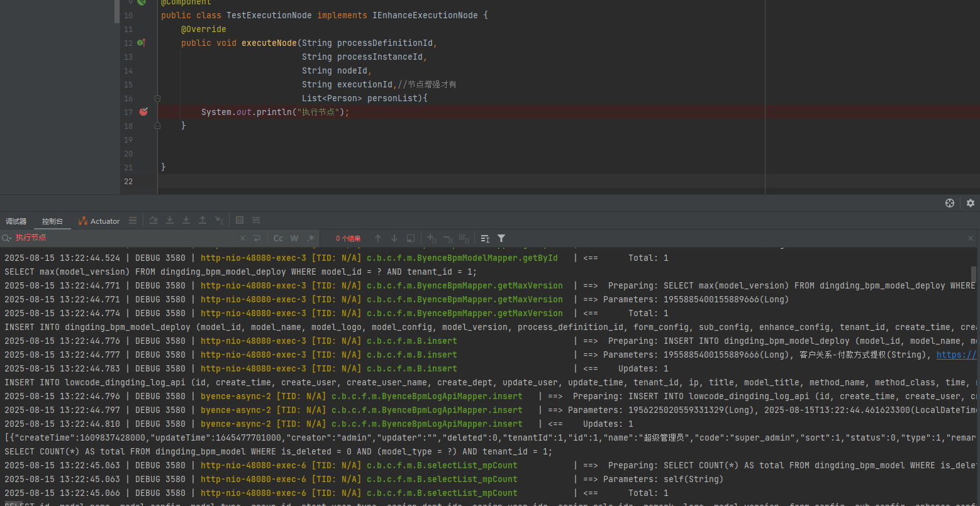Select the 控制台 console tab
This screenshot has width=980, height=506.
click(x=52, y=221)
